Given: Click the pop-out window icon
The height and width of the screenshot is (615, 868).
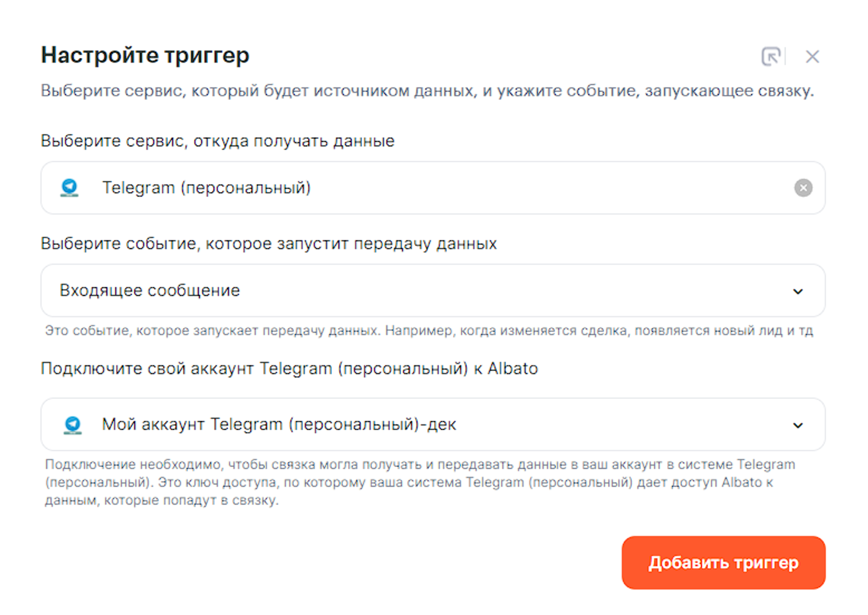Looking at the screenshot, I should click(x=771, y=56).
